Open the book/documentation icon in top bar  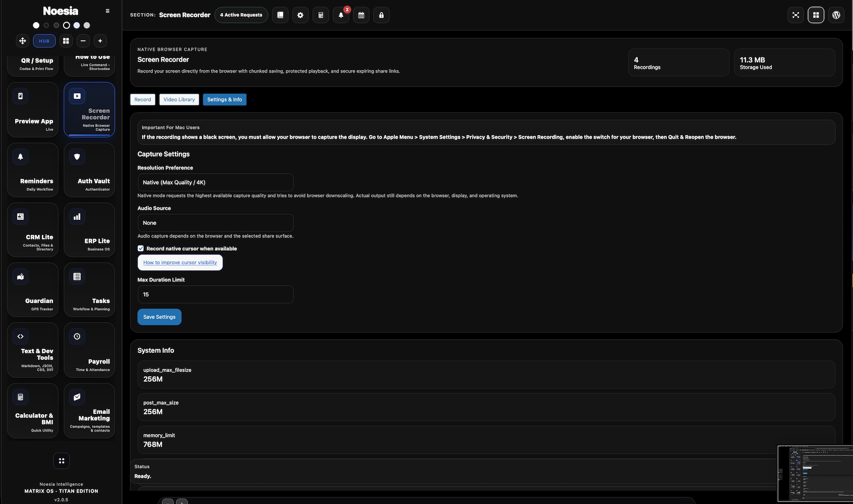(280, 15)
